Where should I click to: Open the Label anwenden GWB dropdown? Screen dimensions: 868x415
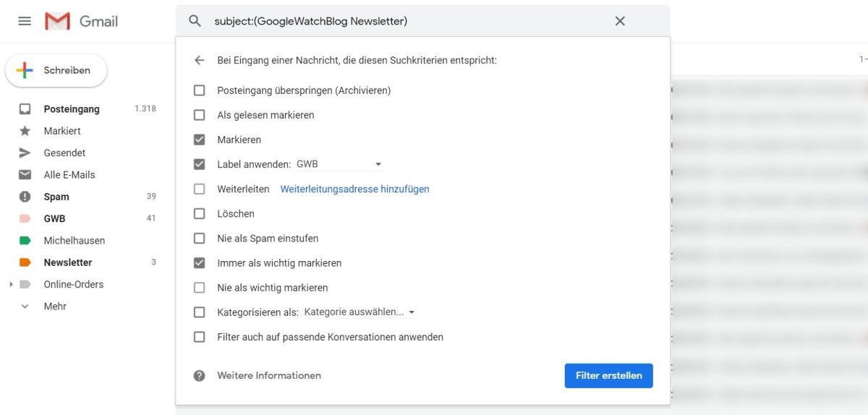tap(339, 164)
